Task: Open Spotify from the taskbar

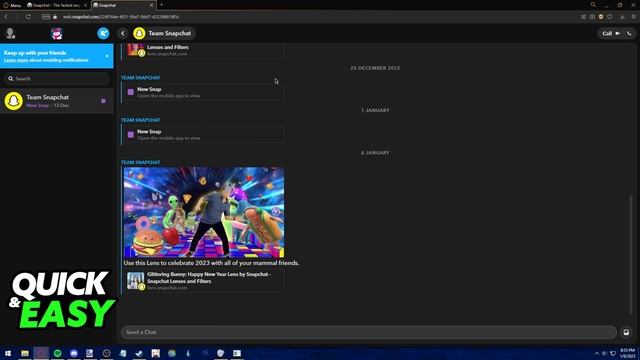Action: click(x=58, y=353)
